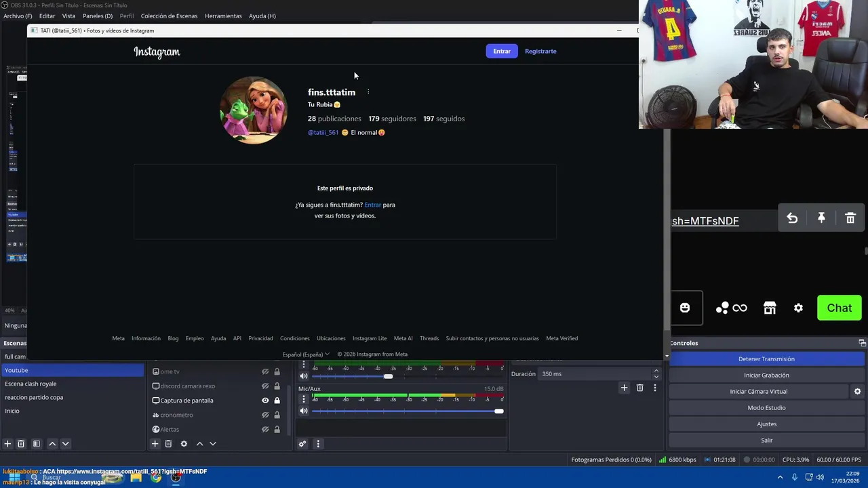Open the Ayuda menu

262,16
